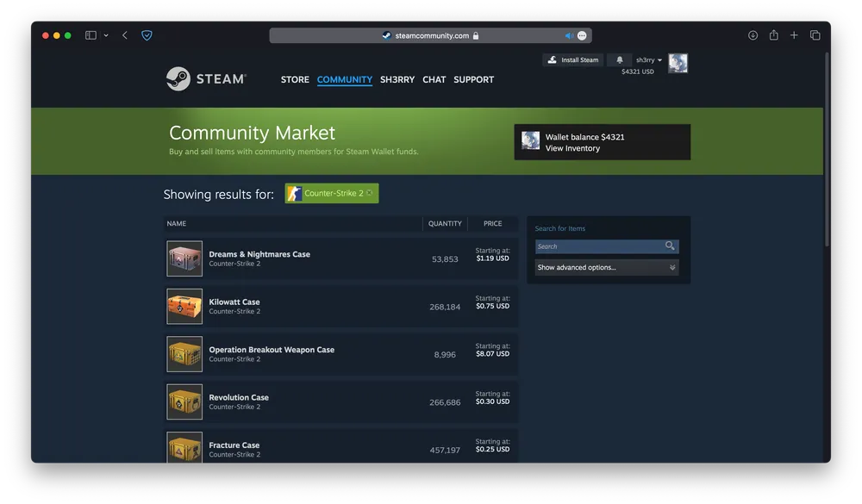The width and height of the screenshot is (862, 504).
Task: Sort by the PRICE column header
Action: (x=492, y=224)
